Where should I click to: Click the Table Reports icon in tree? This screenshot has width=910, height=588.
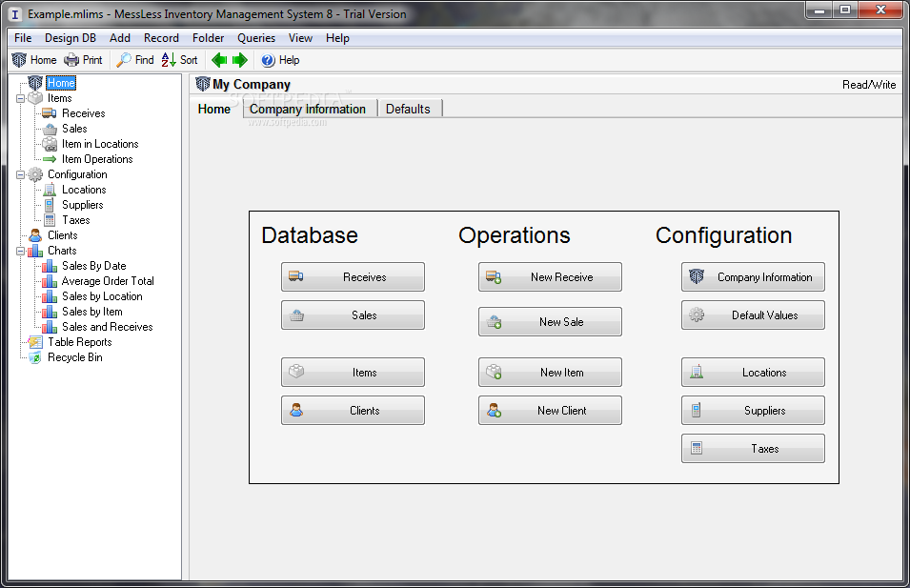[x=35, y=342]
